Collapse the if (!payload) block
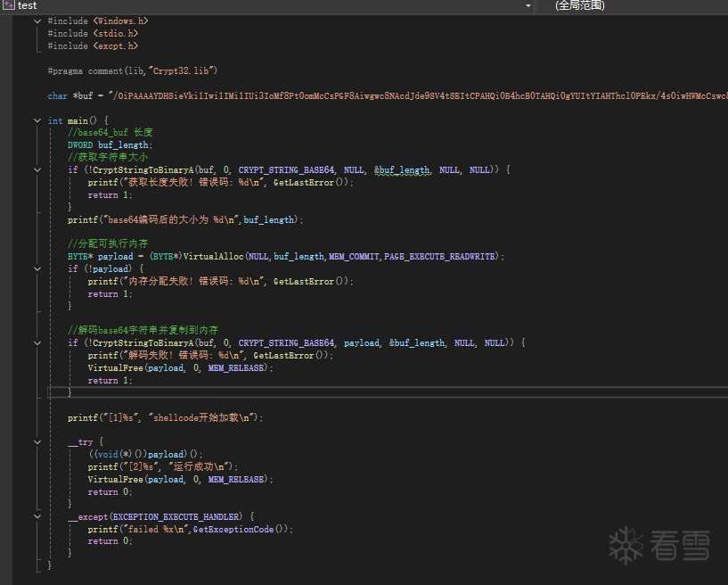 (37, 269)
